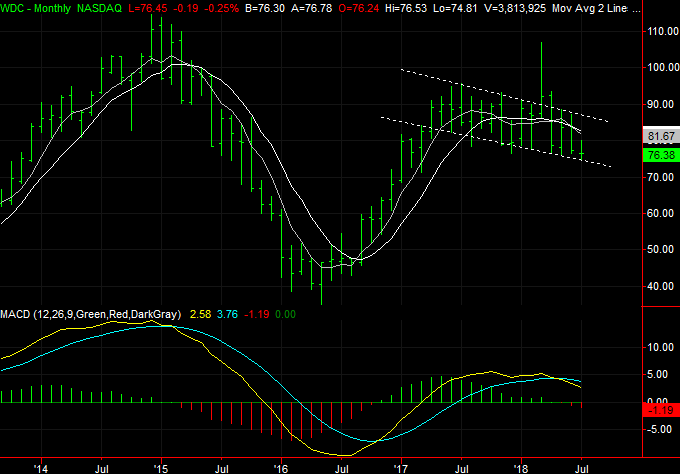Viewport: 680px width, 474px height.
Task: Click the volume V=3,813,925 readout
Action: pos(515,8)
